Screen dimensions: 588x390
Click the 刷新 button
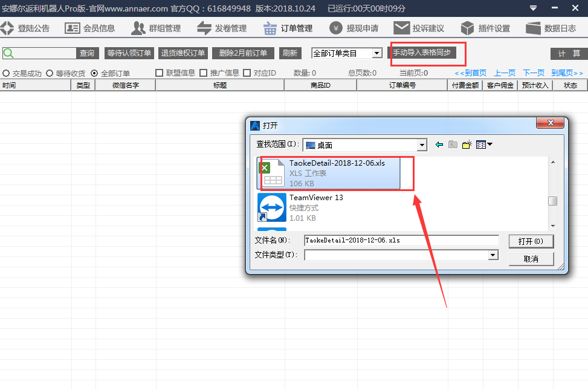290,53
